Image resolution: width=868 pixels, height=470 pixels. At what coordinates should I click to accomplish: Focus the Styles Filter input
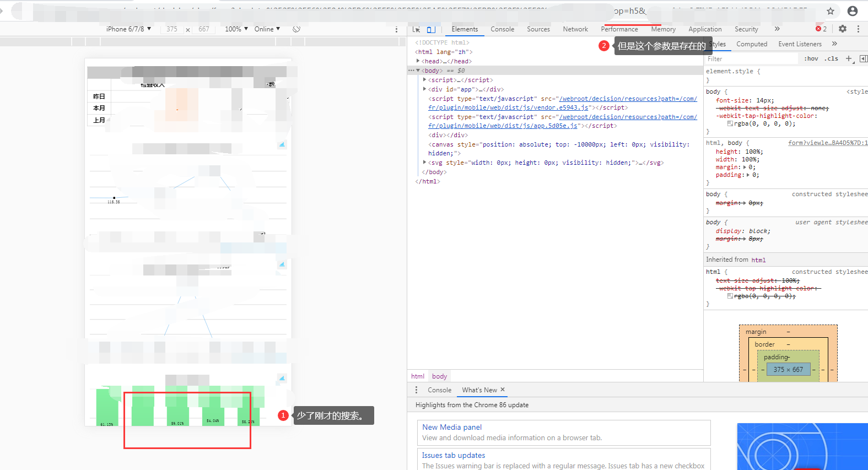click(x=752, y=59)
